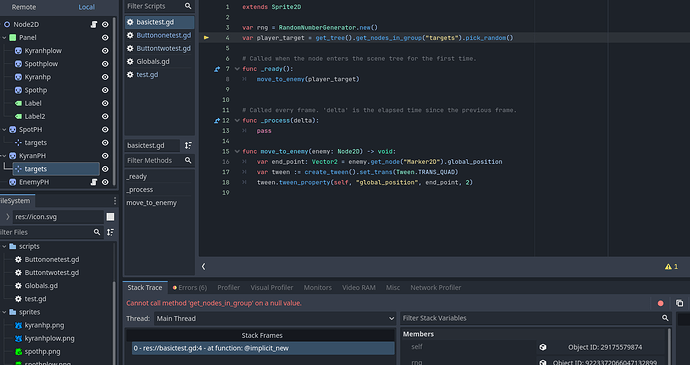
Task: Click the scripts folder icon
Action: tap(13, 247)
